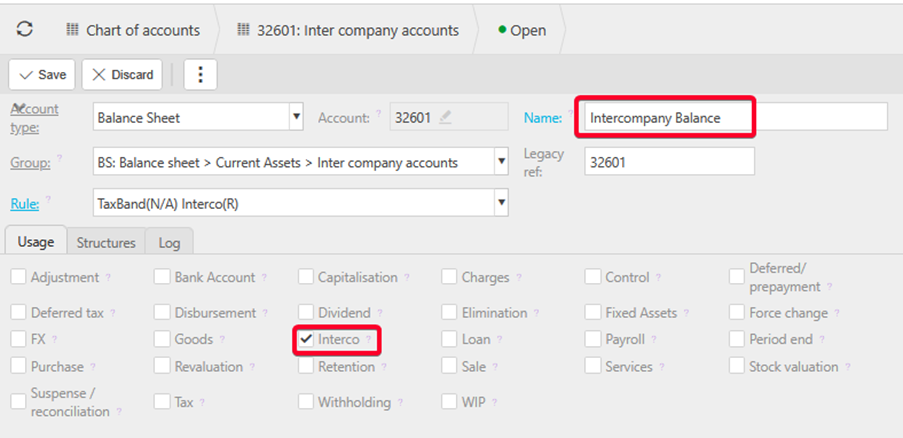Click the Account type link label

click(35, 117)
